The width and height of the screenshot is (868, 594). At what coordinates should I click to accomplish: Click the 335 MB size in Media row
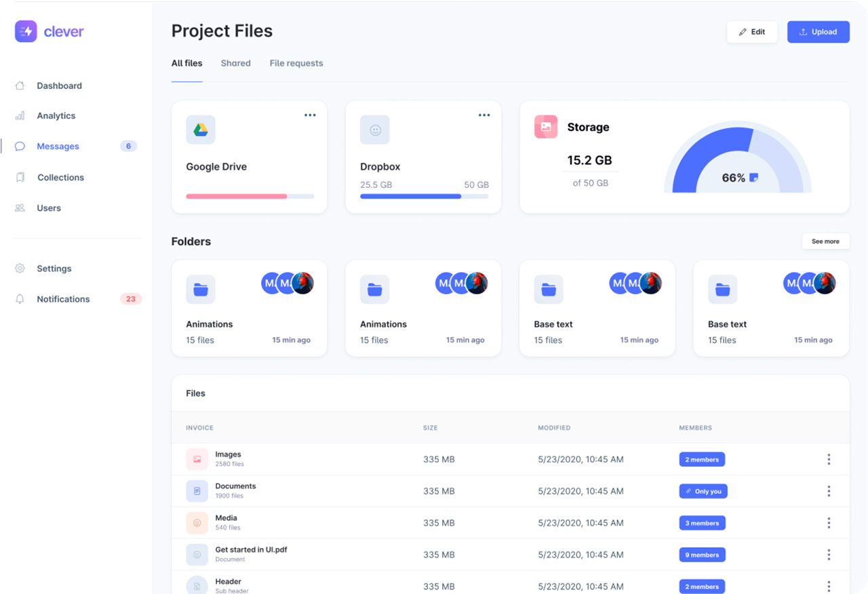coord(439,523)
